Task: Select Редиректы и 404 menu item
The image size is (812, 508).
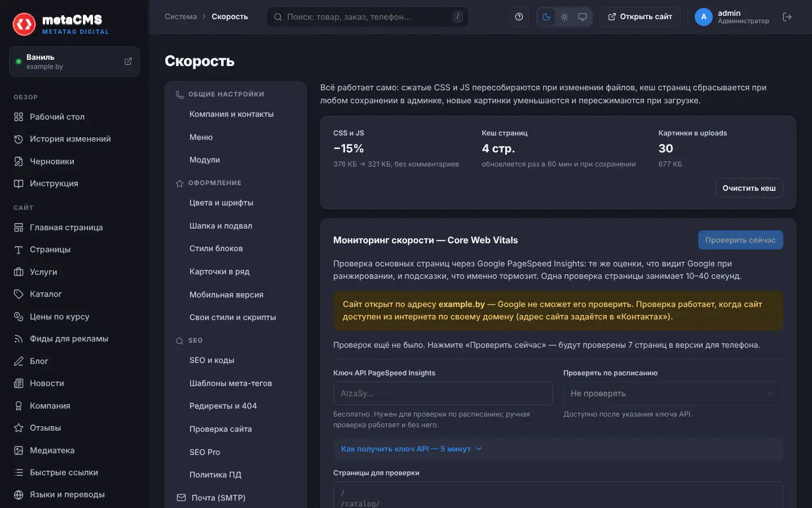Action: [223, 406]
